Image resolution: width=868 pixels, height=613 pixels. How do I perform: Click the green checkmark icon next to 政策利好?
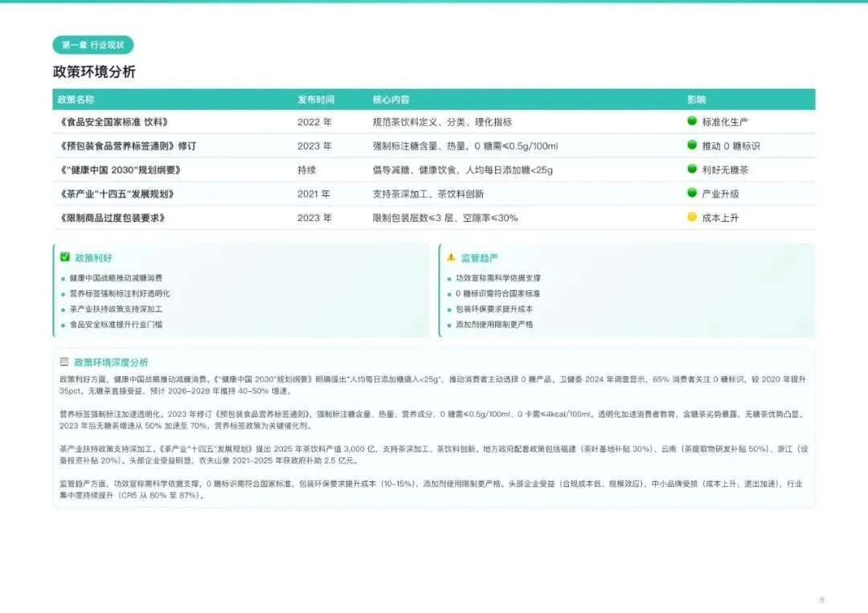(65, 257)
